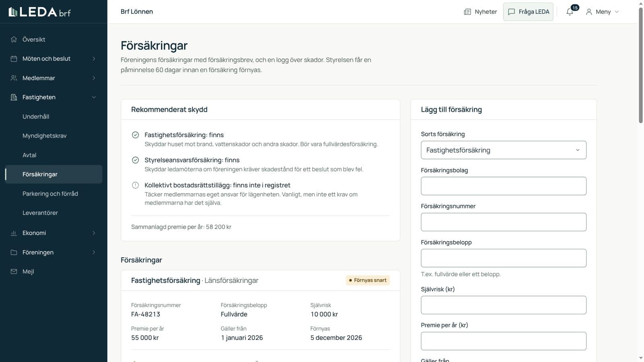The height and width of the screenshot is (362, 644).
Task: Click the Medlemmar people icon
Action: click(14, 78)
